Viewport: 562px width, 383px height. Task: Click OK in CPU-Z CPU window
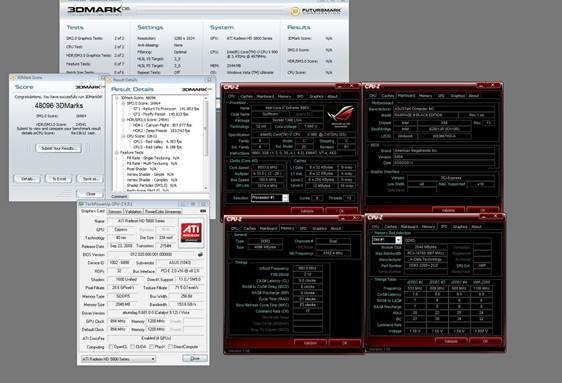point(341,211)
